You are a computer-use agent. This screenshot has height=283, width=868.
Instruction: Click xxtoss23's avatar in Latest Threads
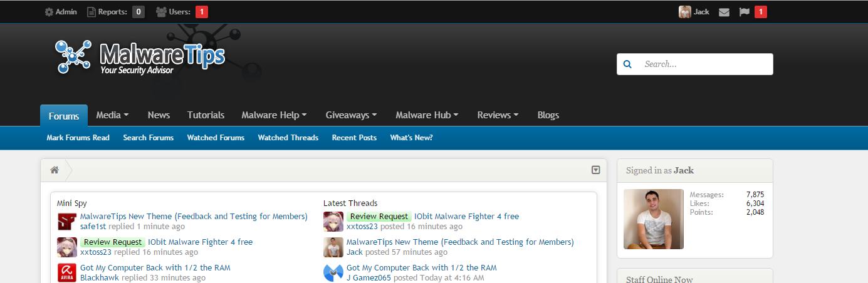point(333,222)
